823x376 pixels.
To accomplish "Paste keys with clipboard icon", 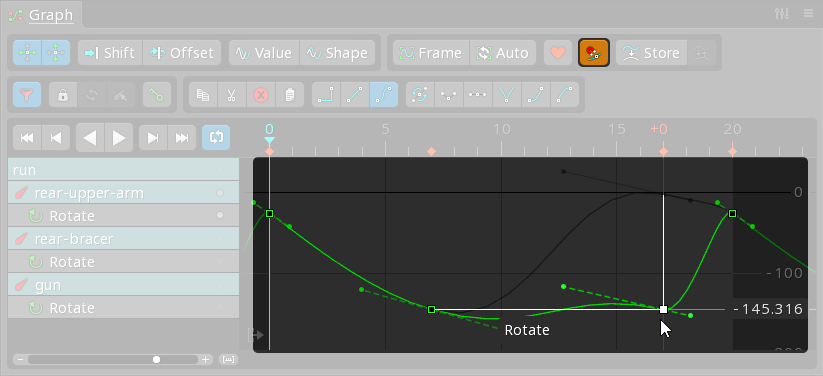I will click(x=290, y=95).
